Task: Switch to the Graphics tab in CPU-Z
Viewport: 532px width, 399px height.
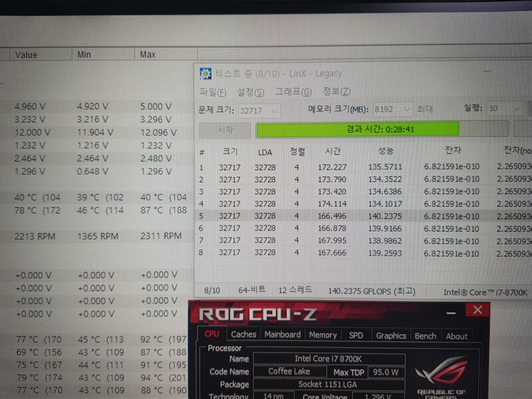Action: point(391,336)
